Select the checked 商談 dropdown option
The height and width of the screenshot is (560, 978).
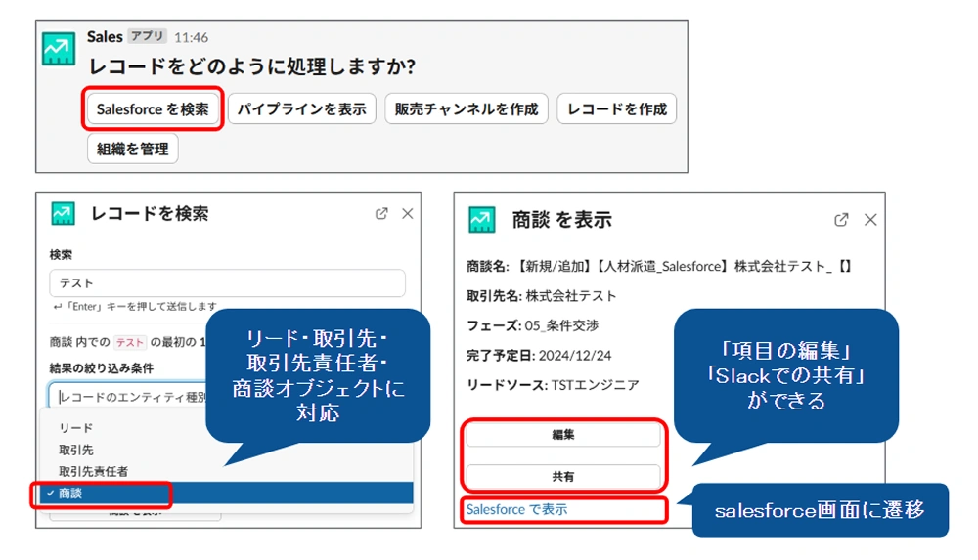pyautogui.click(x=227, y=494)
